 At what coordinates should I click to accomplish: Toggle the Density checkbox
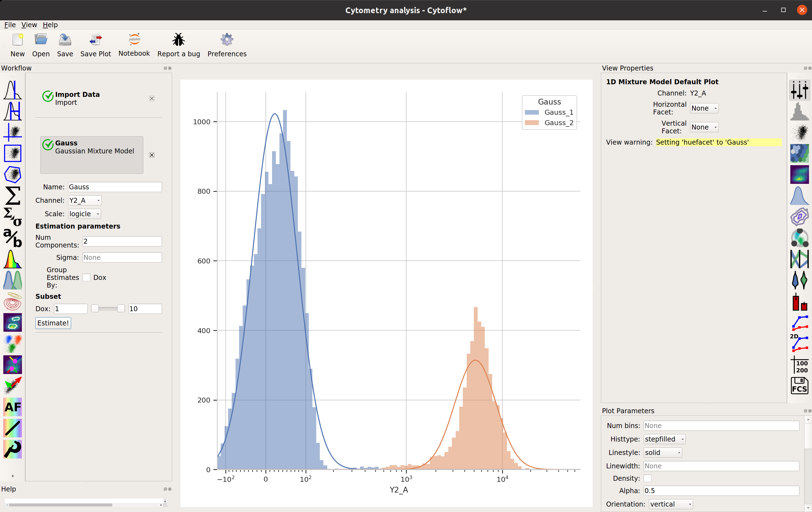[x=648, y=478]
